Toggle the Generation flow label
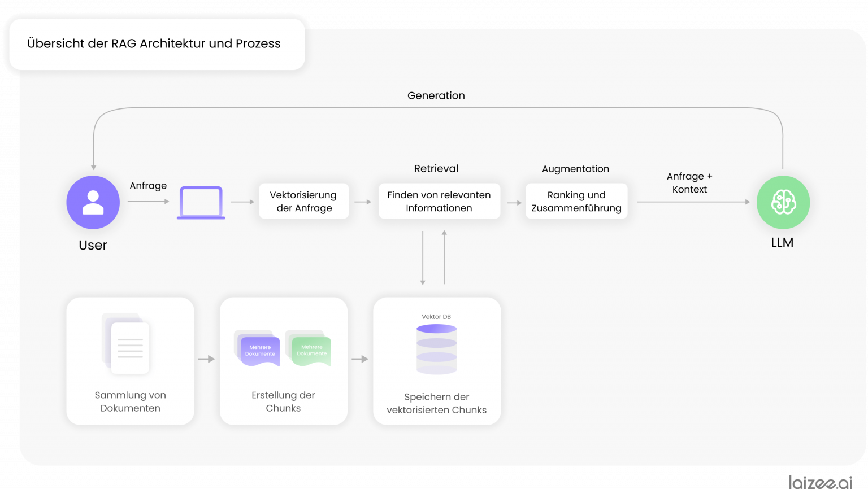Viewport: 868px width, 489px height. (436, 95)
